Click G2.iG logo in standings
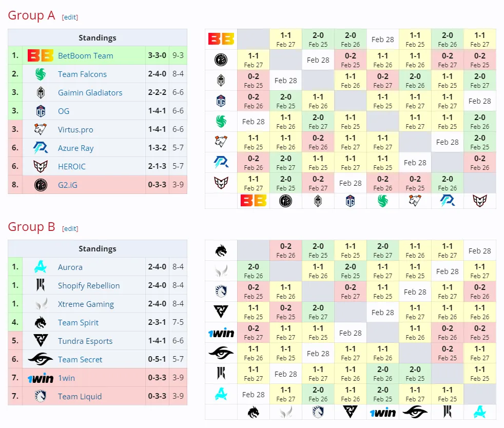 point(41,185)
